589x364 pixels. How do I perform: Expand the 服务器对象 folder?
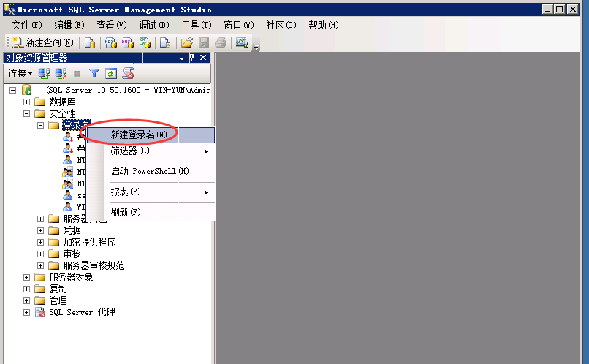click(x=26, y=277)
